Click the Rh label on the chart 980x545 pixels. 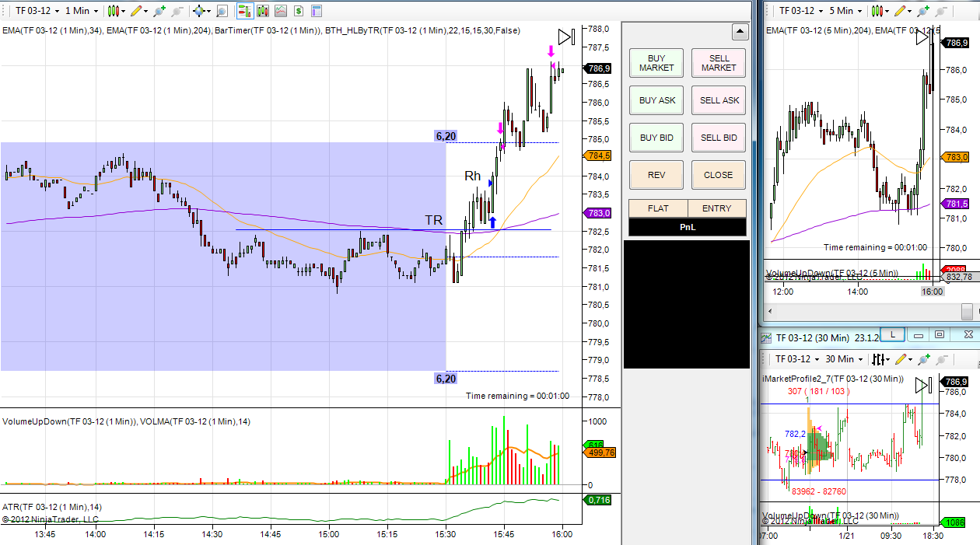(472, 176)
